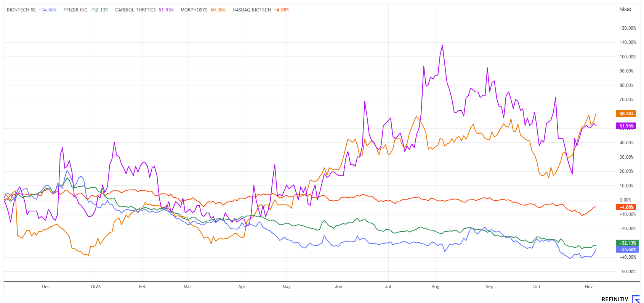Select the NASDAQ BIOTECH legend label

[x=252, y=10]
